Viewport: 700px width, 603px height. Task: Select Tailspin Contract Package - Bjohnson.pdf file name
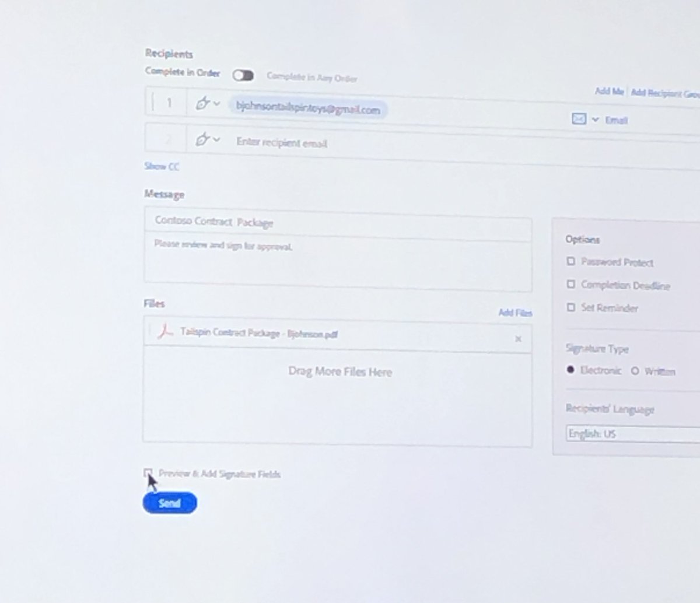[259, 334]
